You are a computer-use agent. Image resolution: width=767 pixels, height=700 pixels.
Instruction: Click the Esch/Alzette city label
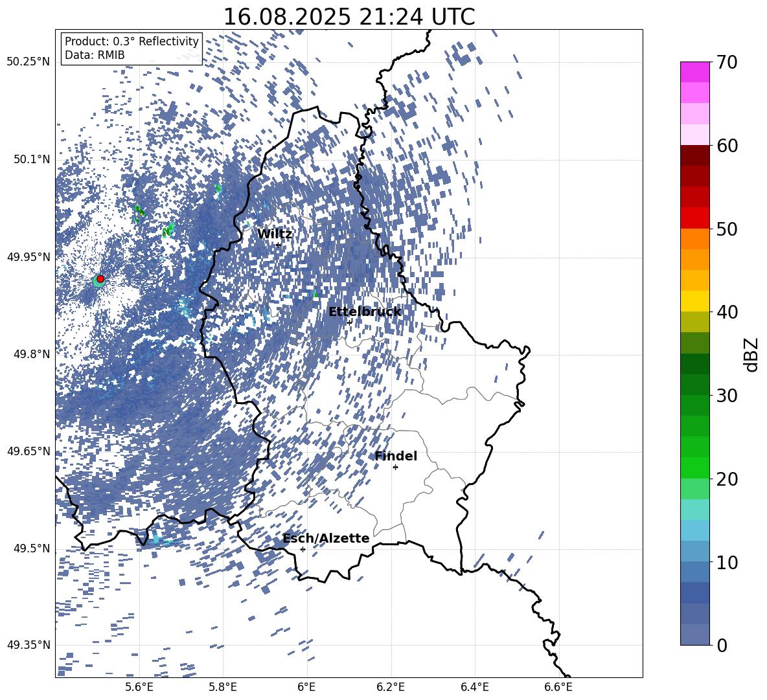326,539
